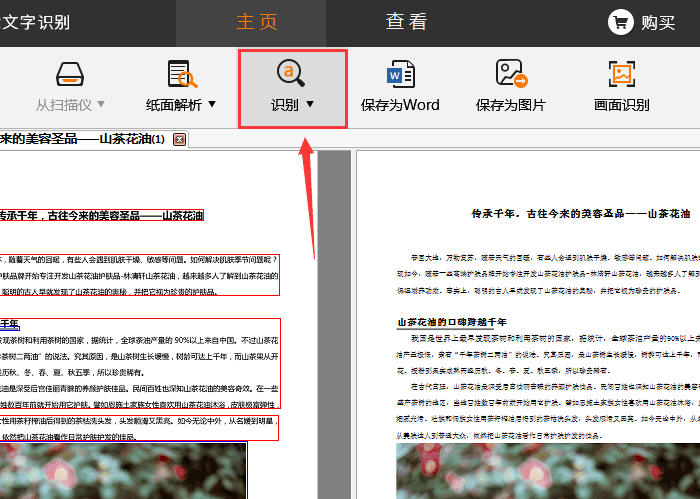Click the 保存为图片 image export icon
This screenshot has height=499, width=700.
pyautogui.click(x=512, y=73)
